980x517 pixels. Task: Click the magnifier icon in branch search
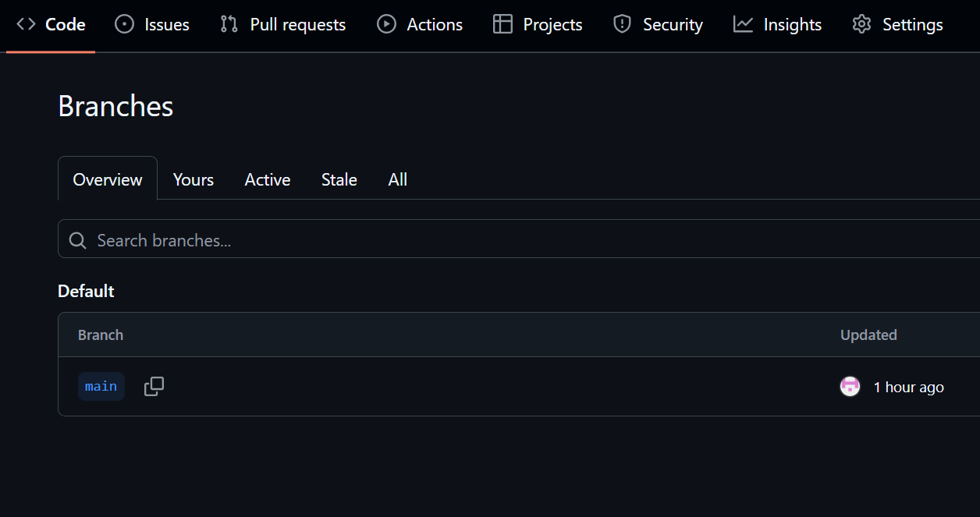tap(77, 240)
